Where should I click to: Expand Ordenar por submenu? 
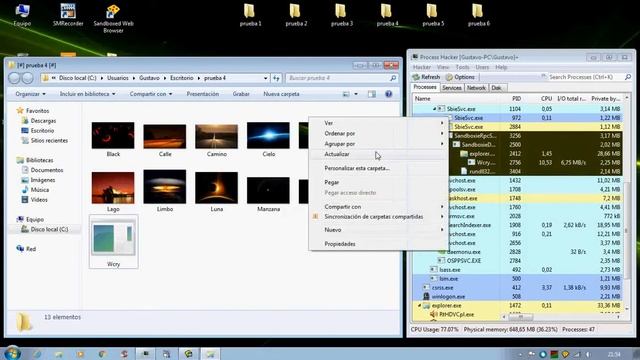(378, 133)
